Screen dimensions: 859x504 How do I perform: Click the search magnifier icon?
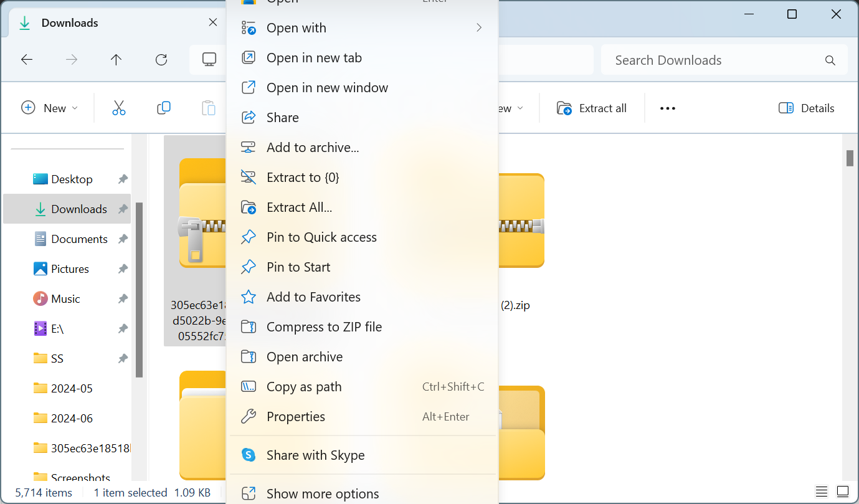pyautogui.click(x=830, y=60)
